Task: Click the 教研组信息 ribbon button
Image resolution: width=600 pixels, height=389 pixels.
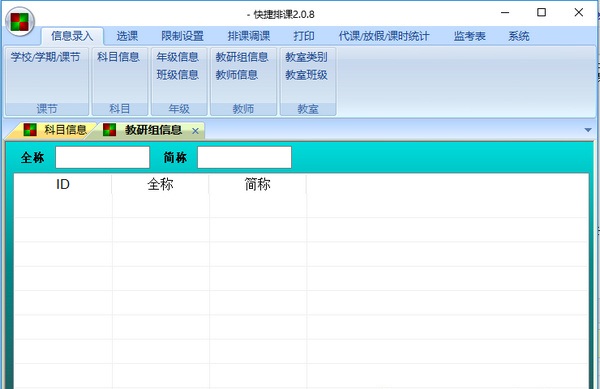Action: (x=242, y=57)
